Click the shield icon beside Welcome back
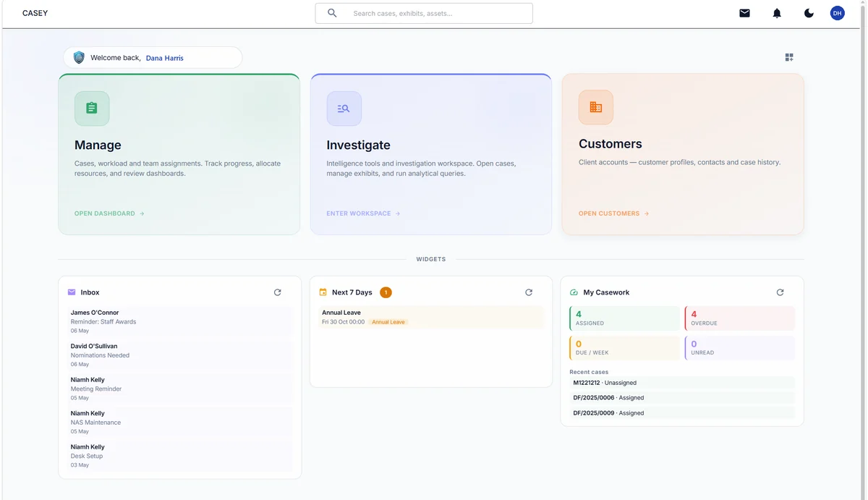Viewport: 868px width, 500px height. pyautogui.click(x=79, y=58)
